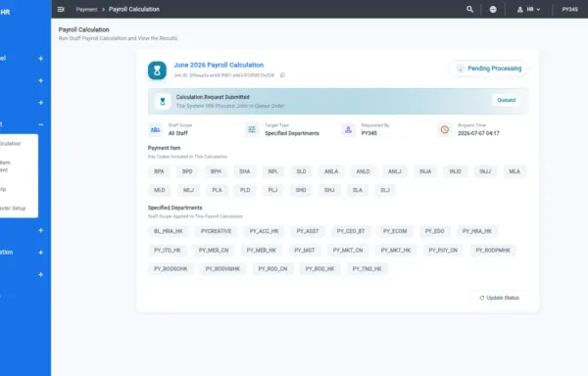Click the PY_MGT department chip
Image resolution: width=588 pixels, height=376 pixels.
point(305,250)
